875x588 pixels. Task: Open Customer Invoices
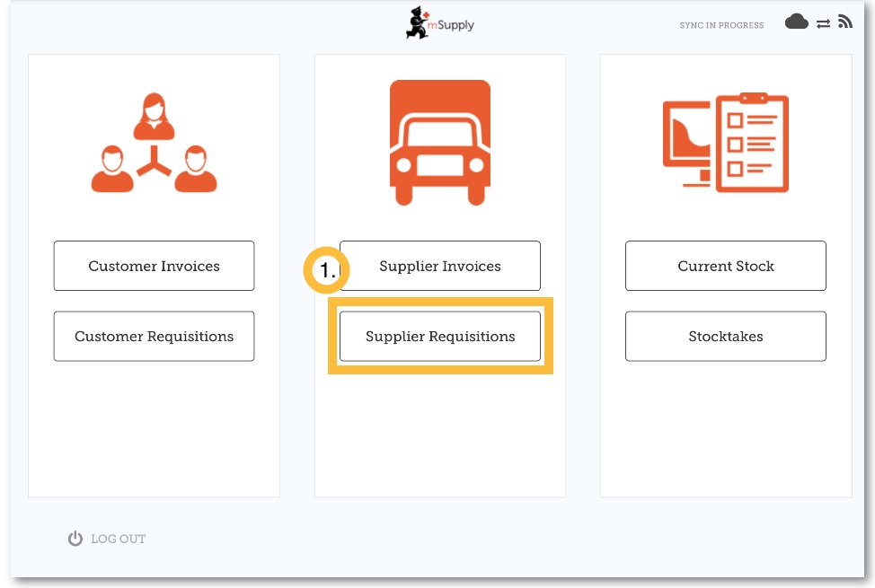[154, 266]
